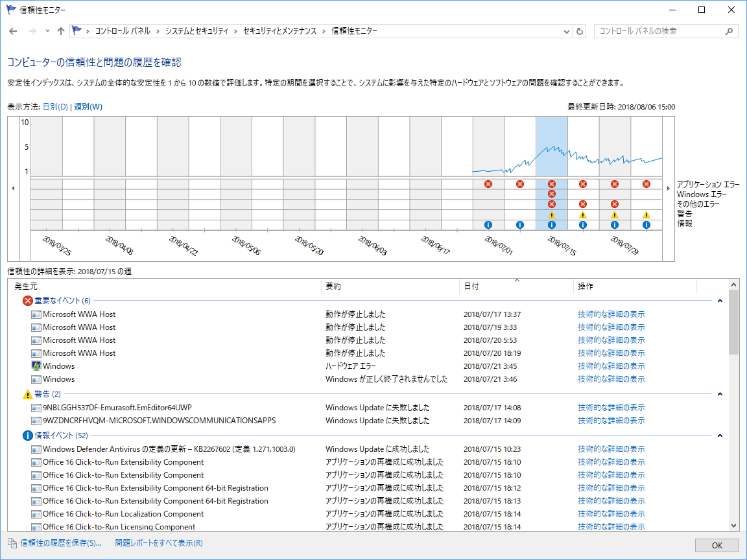747x560 pixels.
Task: View technical details for hardware error 2018/07/21 3:45
Action: click(x=611, y=366)
